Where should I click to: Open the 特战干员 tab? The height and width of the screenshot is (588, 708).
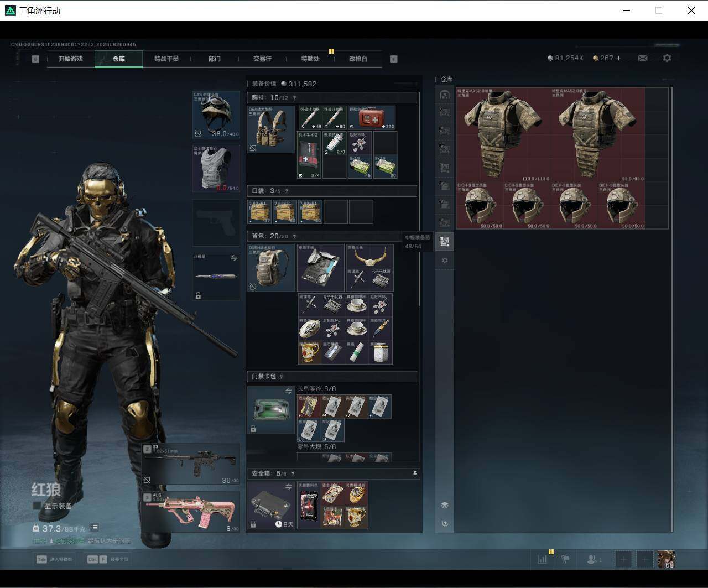(x=166, y=59)
